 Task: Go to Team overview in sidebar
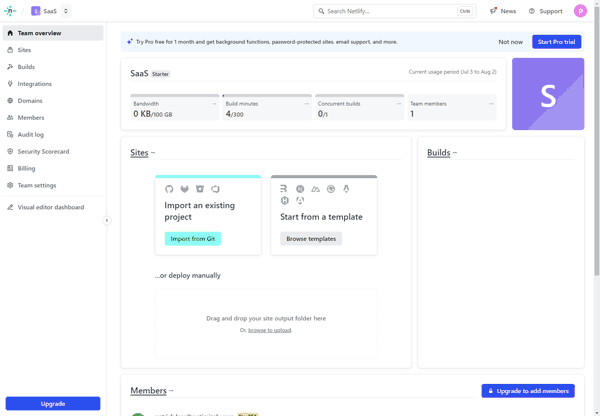pyautogui.click(x=53, y=33)
